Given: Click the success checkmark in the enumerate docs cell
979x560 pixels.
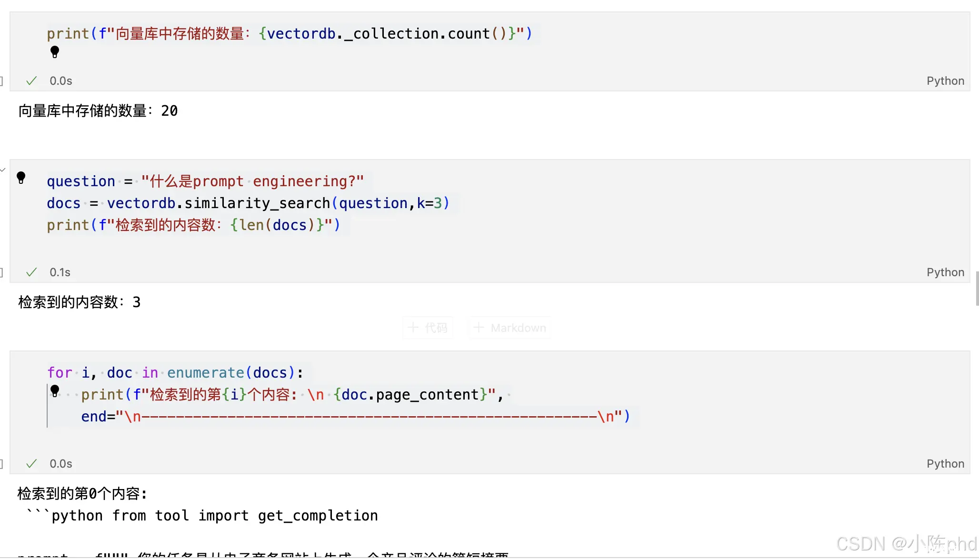Looking at the screenshot, I should (31, 464).
